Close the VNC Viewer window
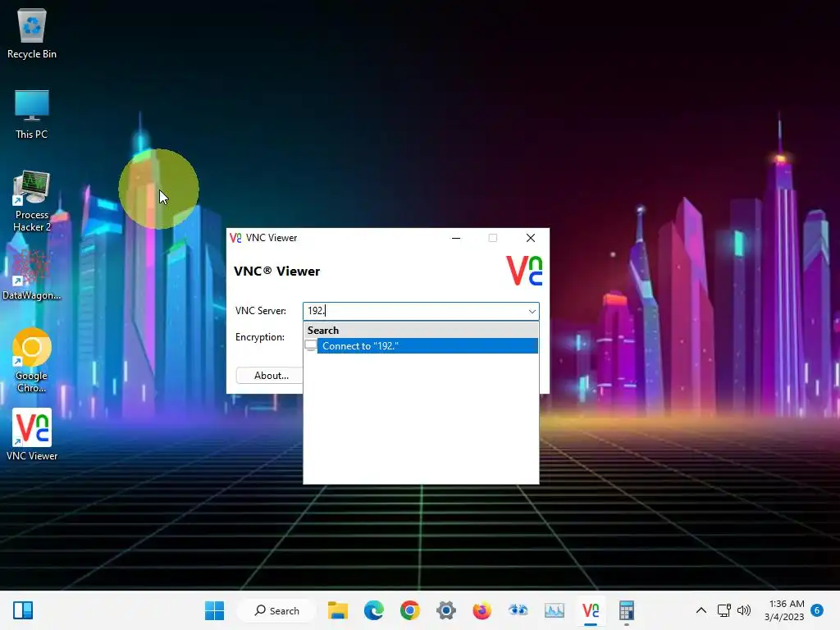840x630 pixels. tap(531, 238)
